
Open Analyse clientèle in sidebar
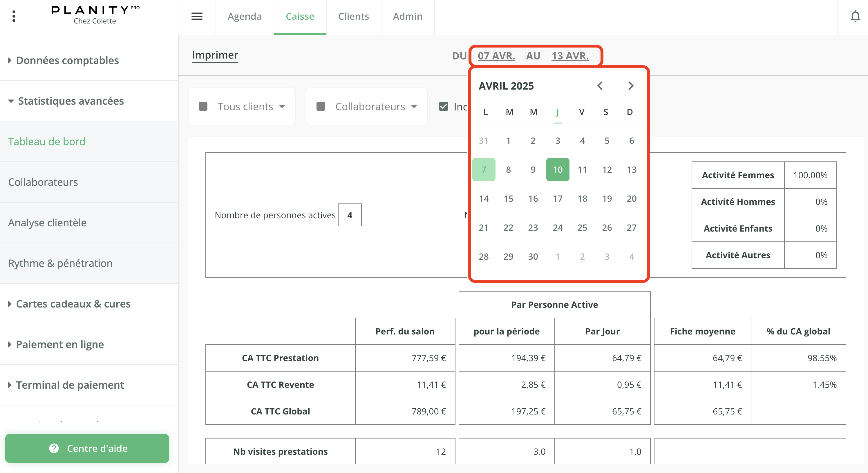pyautogui.click(x=47, y=223)
